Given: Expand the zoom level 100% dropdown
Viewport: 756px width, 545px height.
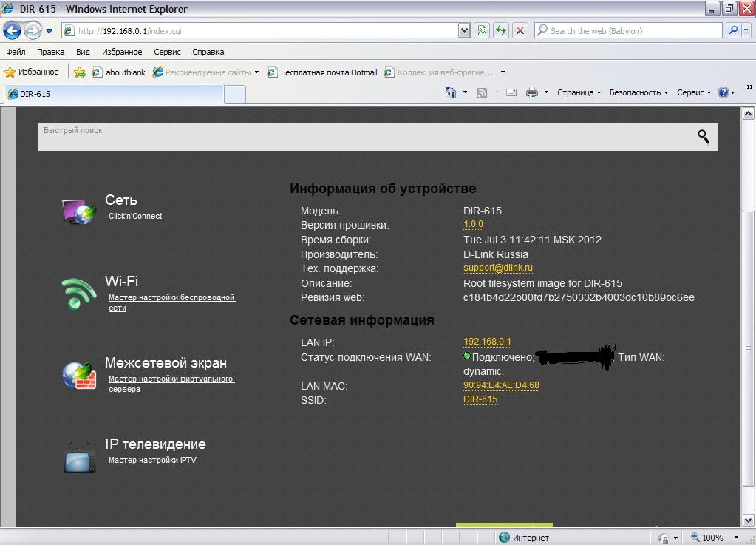Looking at the screenshot, I should [x=736, y=538].
